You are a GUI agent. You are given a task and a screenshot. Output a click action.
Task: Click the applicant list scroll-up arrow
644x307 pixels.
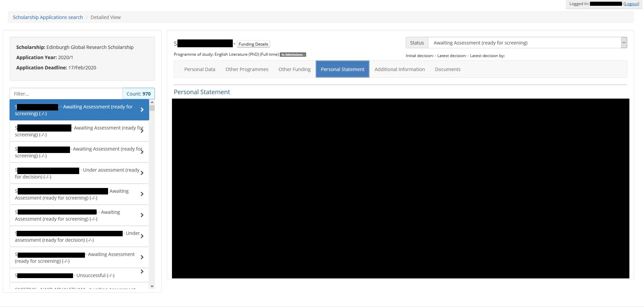pos(152,102)
